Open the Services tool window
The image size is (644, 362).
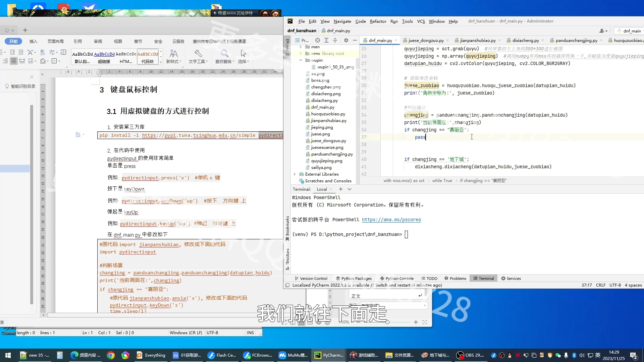511,279
